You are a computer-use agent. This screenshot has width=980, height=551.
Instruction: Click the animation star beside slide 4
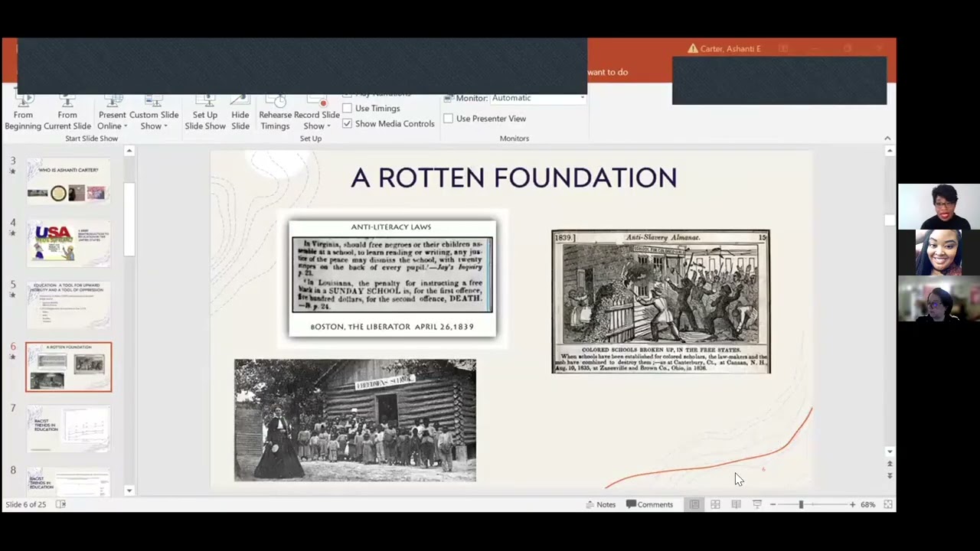[x=12, y=233]
